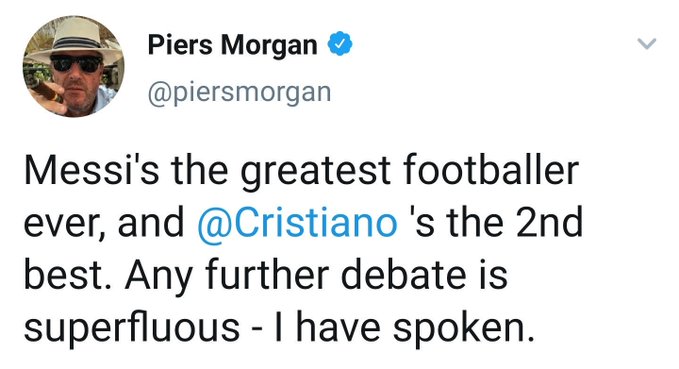Open the tweet options chevron menu
This screenshot has width=679, height=369.
647,43
